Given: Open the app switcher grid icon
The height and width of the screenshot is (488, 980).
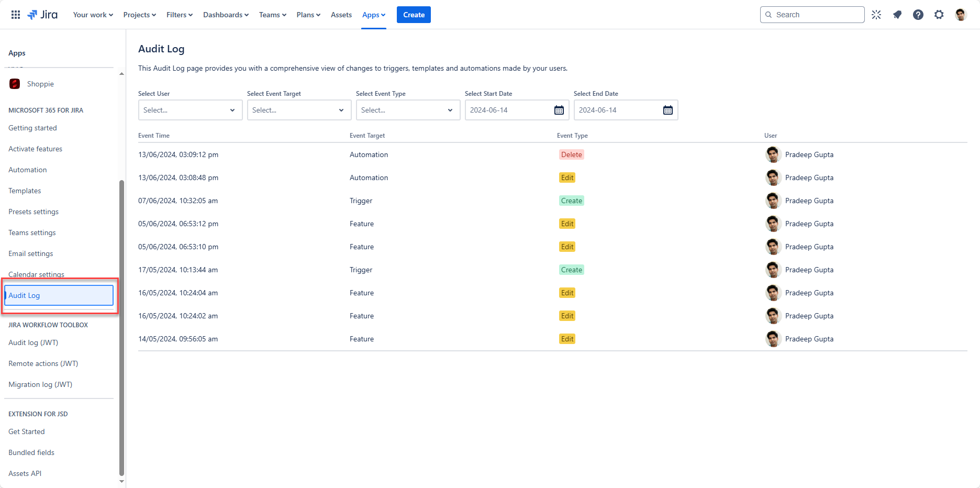Looking at the screenshot, I should (16, 15).
